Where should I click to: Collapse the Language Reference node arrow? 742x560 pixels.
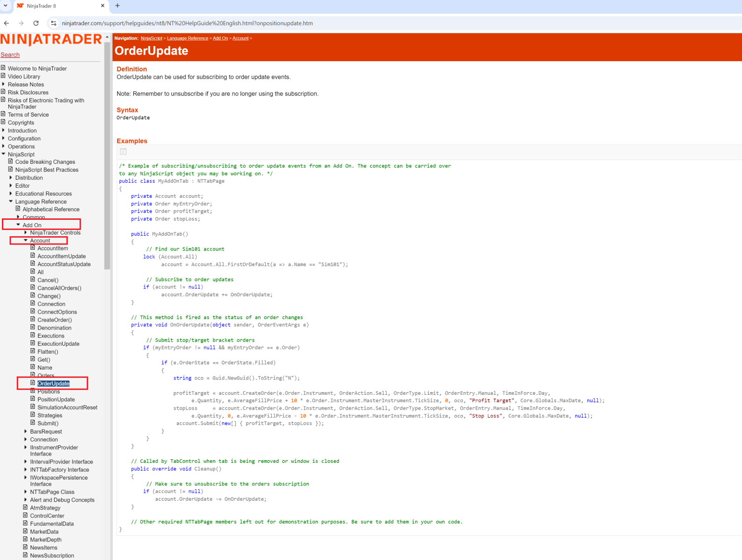[x=11, y=201]
